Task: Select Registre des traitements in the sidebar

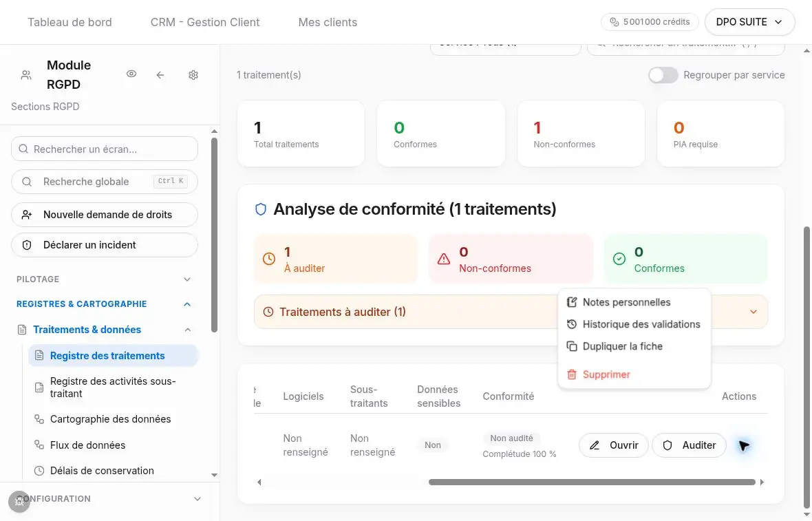Action: 114,356
